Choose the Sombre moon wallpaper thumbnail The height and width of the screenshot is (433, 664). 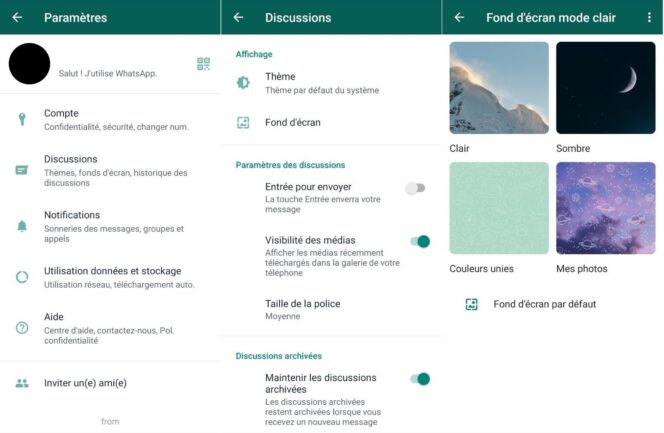pos(606,88)
